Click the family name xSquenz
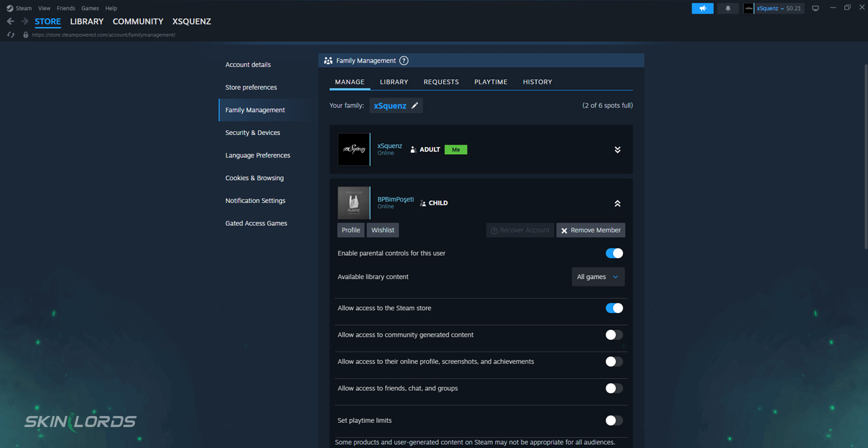The width and height of the screenshot is (868, 448). point(390,106)
